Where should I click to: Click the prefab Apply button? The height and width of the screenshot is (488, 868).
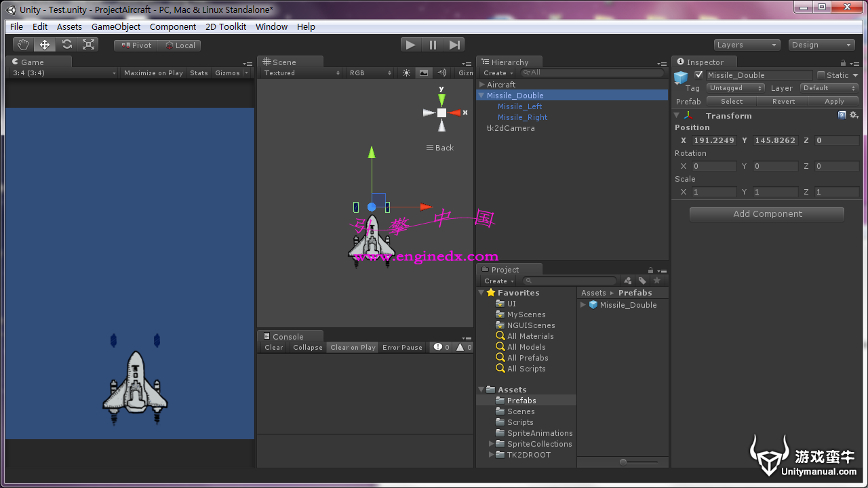pos(834,102)
